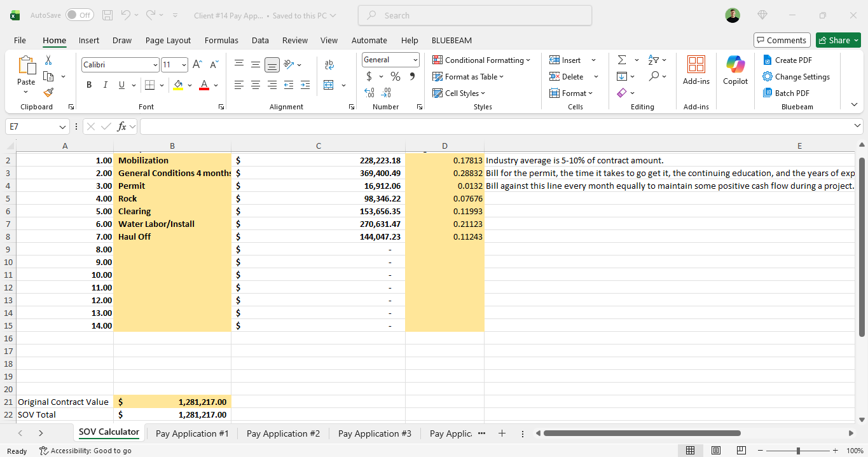Click the Search box in title bar
Image resolution: width=868 pixels, height=457 pixels.
(x=475, y=15)
